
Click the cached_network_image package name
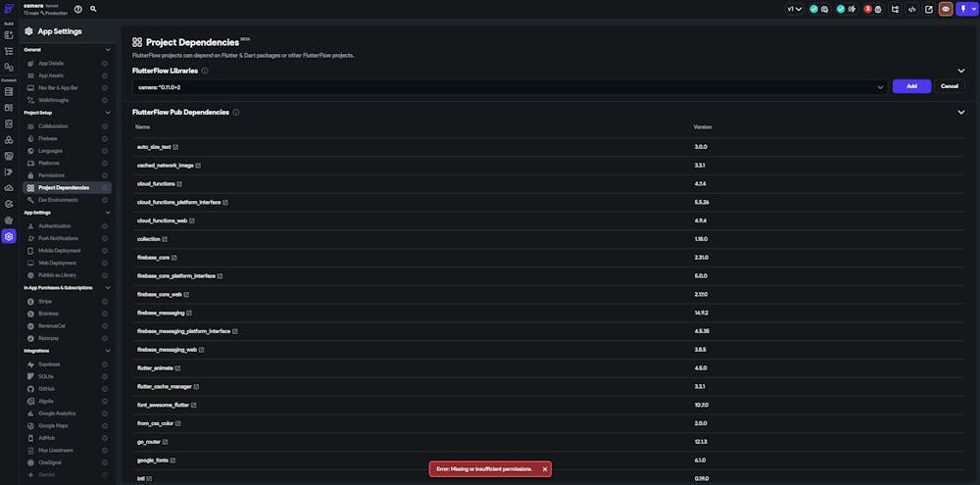tap(165, 166)
